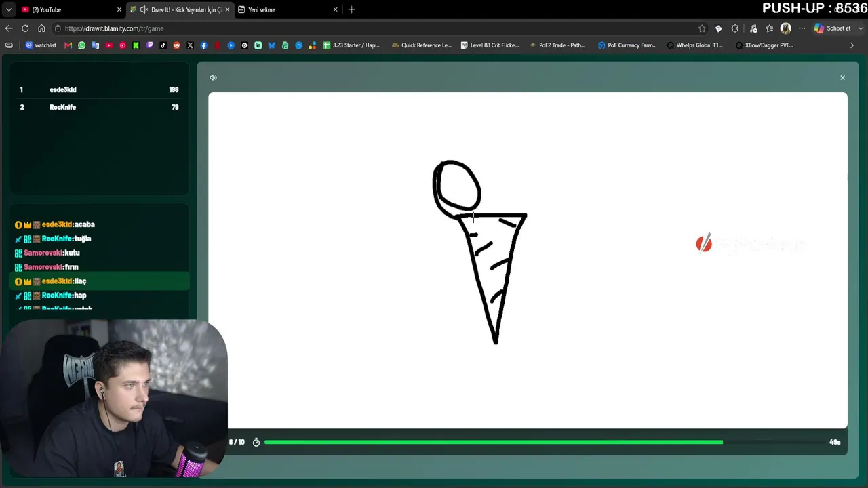Click the round timer clock icon
868x488 pixels.
[256, 442]
